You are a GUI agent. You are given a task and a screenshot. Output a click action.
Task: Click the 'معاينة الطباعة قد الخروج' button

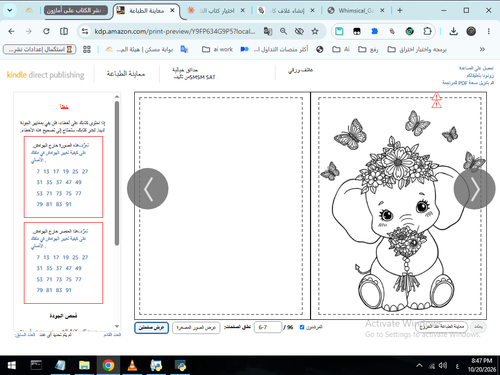[x=442, y=327]
